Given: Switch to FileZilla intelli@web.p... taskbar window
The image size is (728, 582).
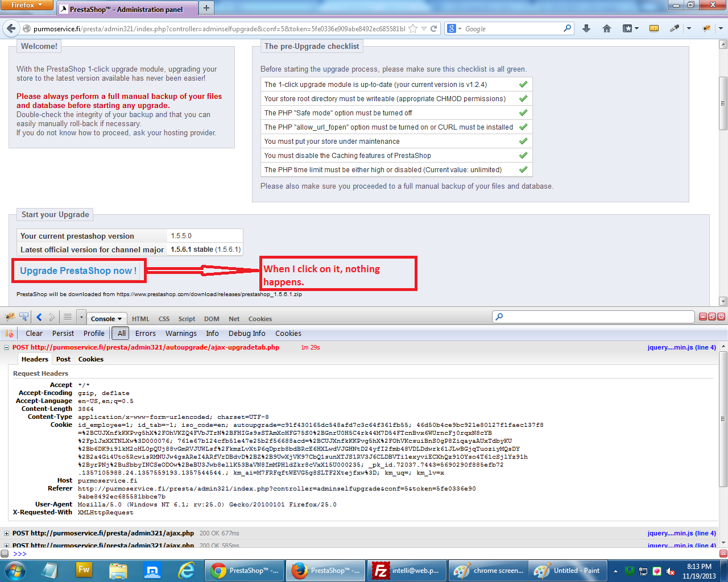Looking at the screenshot, I should [x=407, y=571].
